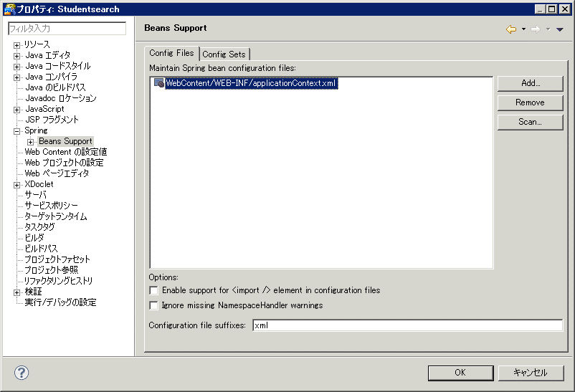
Task: Select サーバ tree item
Action: click(x=36, y=195)
